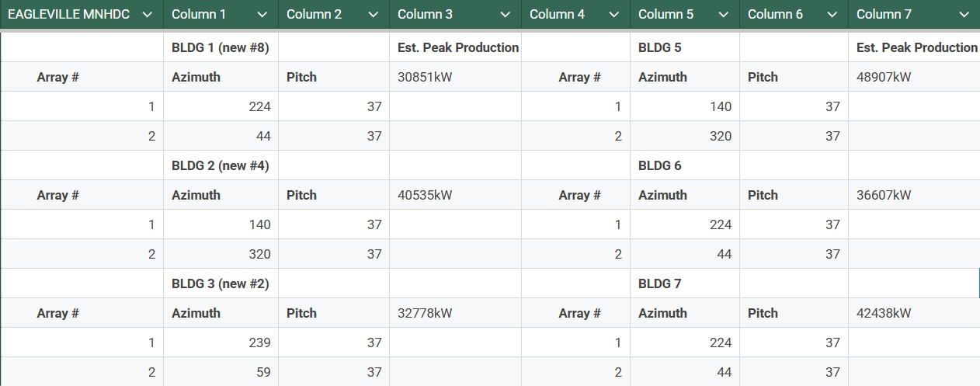Expand the Column 7 dropdown chevron
The width and height of the screenshot is (980, 386).
tap(964, 15)
